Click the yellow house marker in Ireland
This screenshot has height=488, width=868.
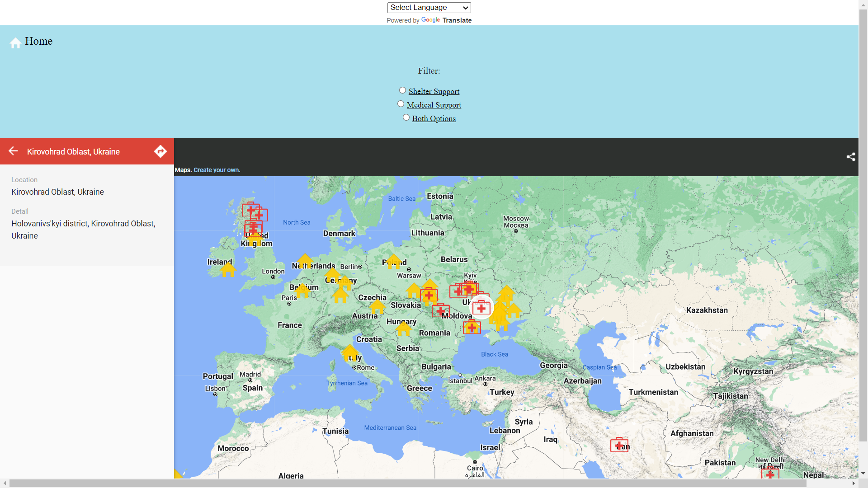[228, 270]
